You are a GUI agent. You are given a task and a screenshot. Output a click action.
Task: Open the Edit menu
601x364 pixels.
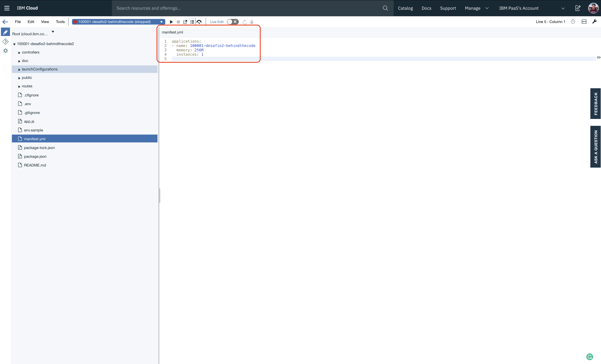tap(31, 22)
